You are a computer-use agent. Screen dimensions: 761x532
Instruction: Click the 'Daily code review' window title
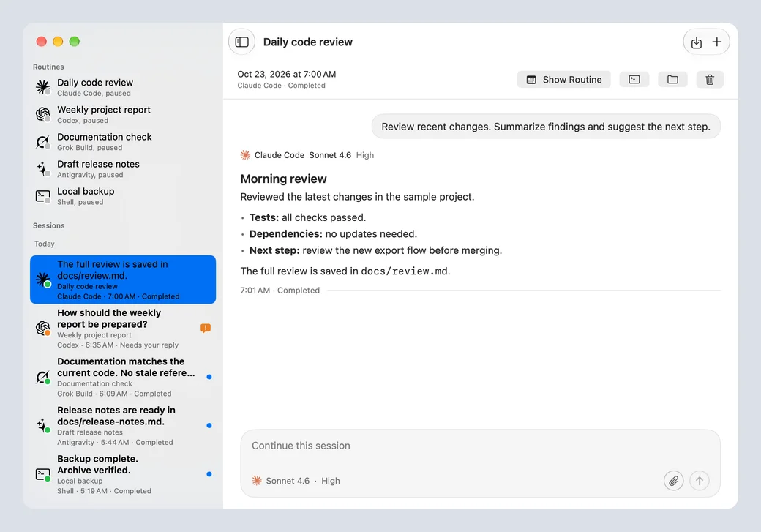[x=308, y=42]
